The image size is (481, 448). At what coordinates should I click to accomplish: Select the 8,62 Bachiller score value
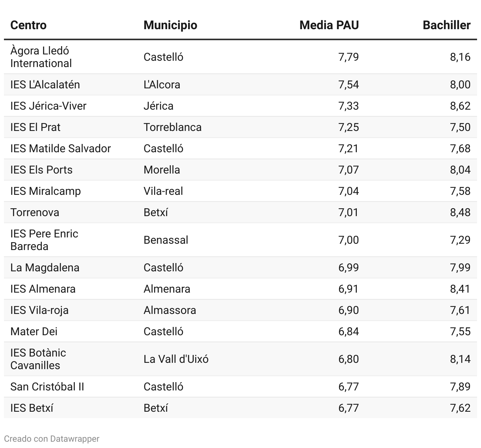[460, 106]
